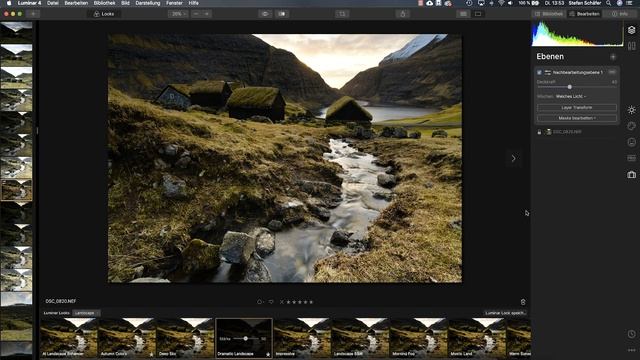Click the reject X flag icon
This screenshot has width=640, height=360.
pos(282,302)
